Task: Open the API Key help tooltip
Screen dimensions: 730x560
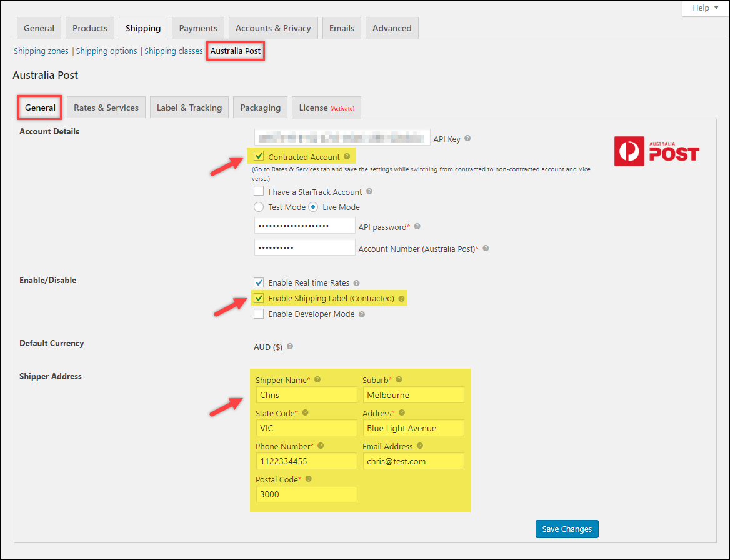Action: (468, 139)
